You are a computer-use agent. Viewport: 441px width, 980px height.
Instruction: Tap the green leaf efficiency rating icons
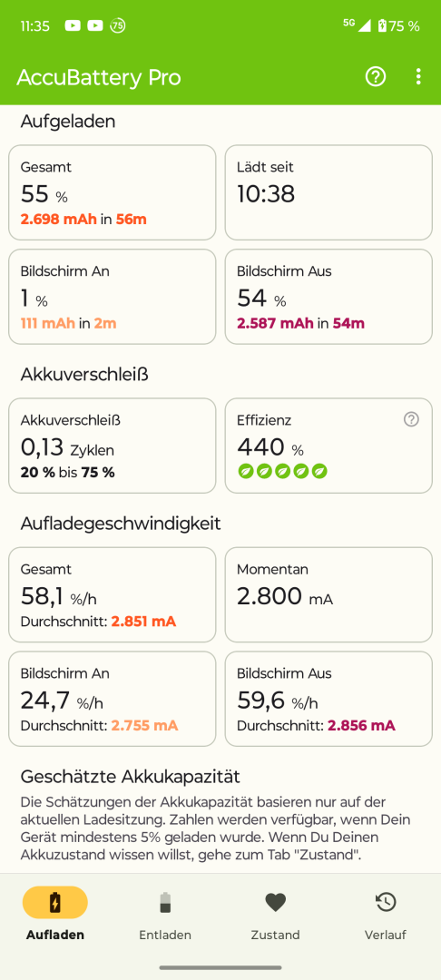(282, 471)
